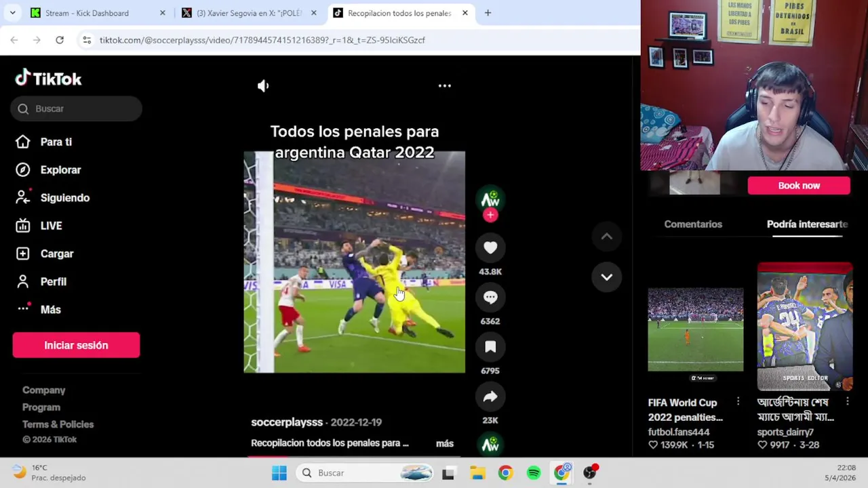Open the Windows Start menu

pyautogui.click(x=279, y=473)
